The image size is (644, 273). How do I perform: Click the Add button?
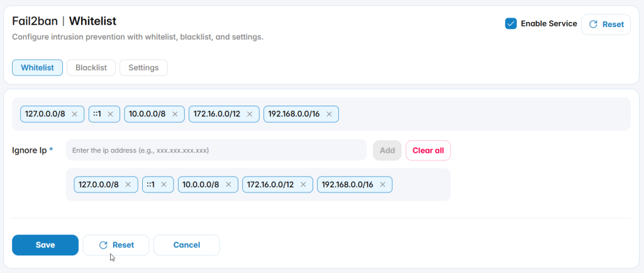(x=387, y=150)
